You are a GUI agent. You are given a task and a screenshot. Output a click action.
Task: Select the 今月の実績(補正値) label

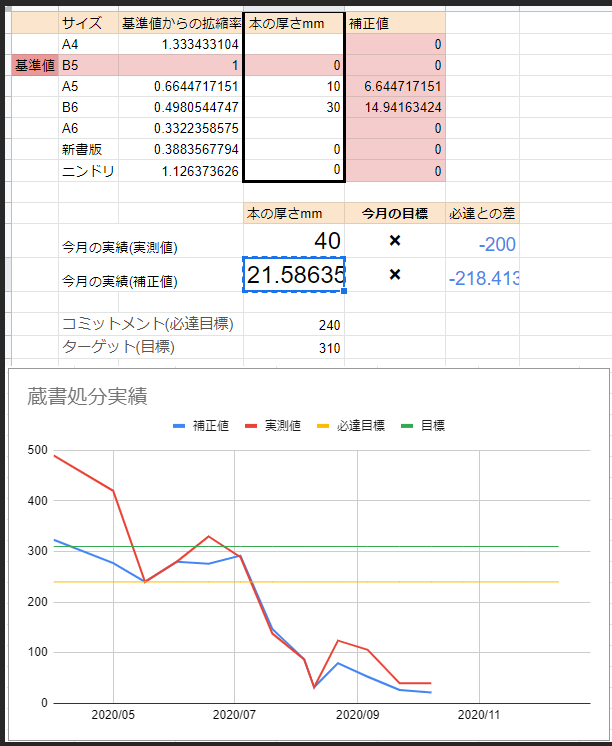pyautogui.click(x=119, y=281)
